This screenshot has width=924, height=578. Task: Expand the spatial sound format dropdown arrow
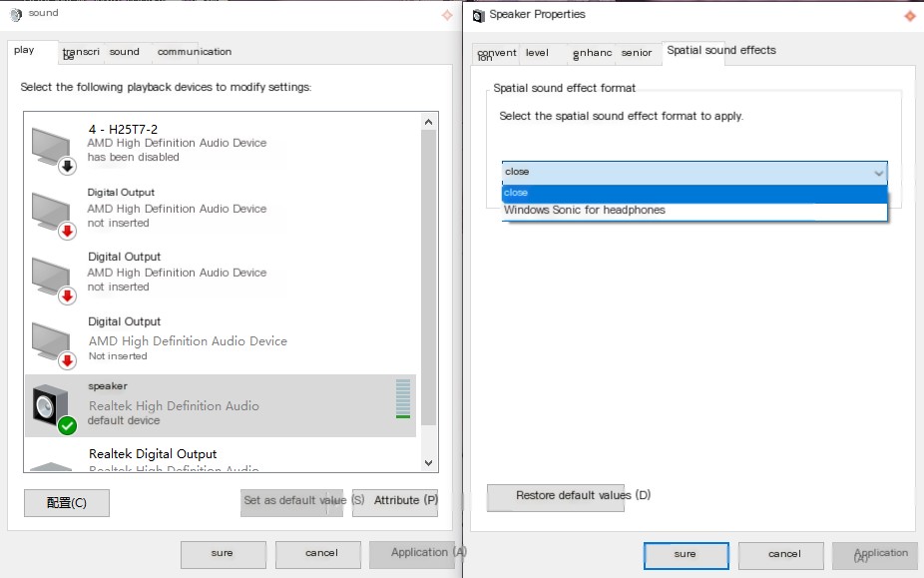[878, 173]
